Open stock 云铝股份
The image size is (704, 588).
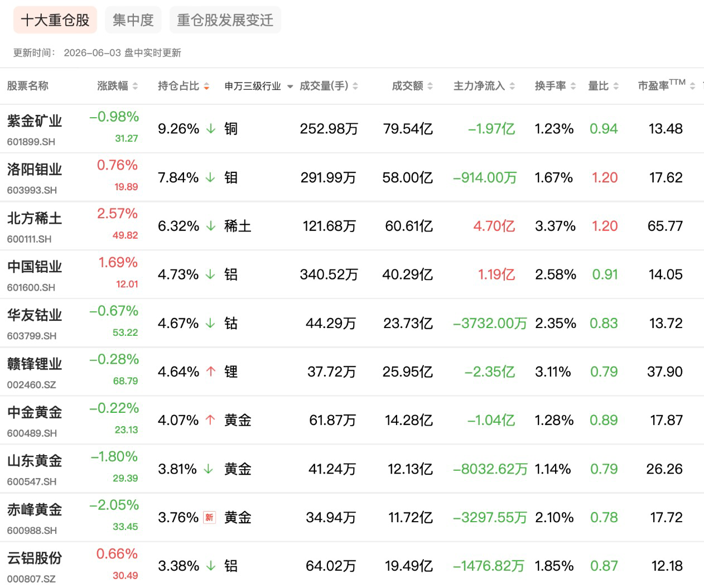tap(35, 558)
